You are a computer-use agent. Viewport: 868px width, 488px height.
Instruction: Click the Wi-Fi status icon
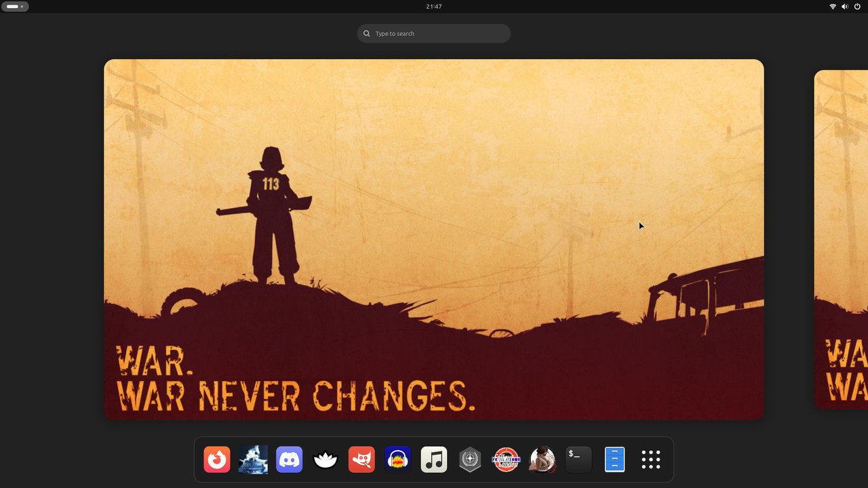[x=833, y=6]
